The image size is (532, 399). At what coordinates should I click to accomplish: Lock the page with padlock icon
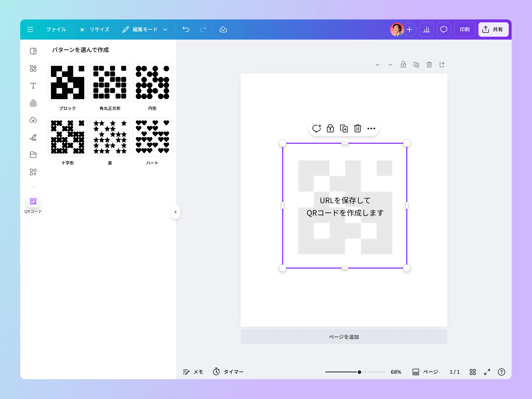click(x=403, y=65)
